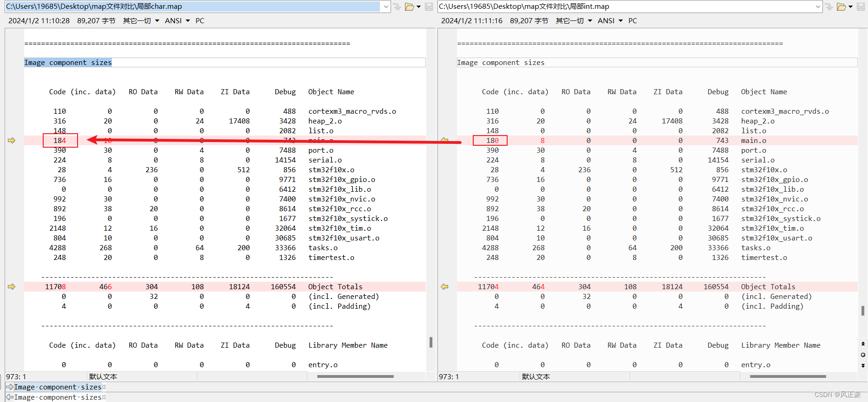Click Object Totals value 11708 in left pane
868x402 pixels.
point(55,286)
